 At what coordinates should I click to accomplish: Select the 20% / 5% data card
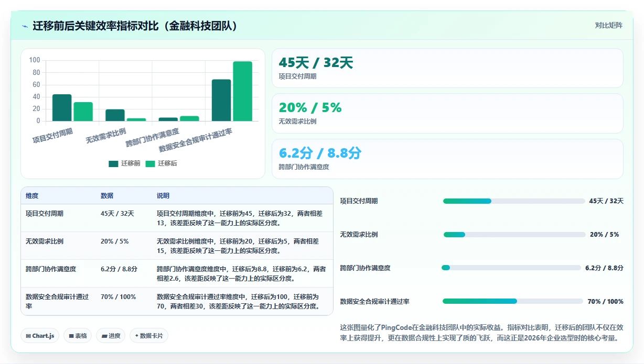pos(447,113)
